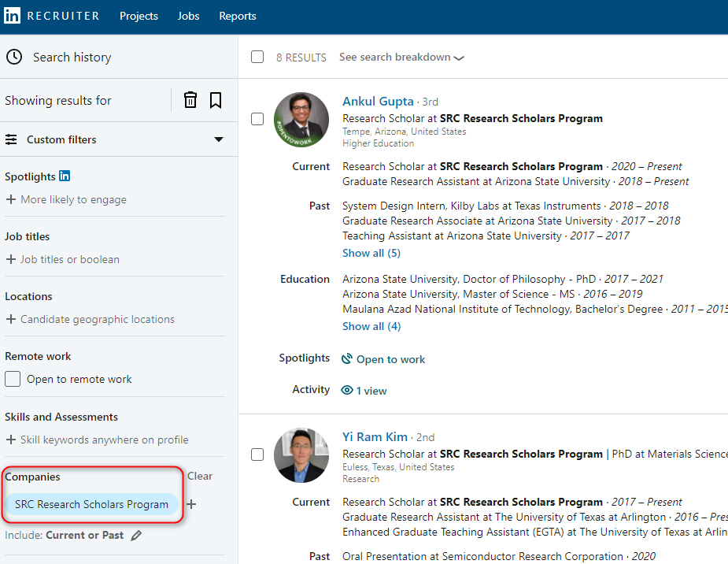Click the SRC Research Scholars Program company chip
728x564 pixels.
click(x=91, y=504)
